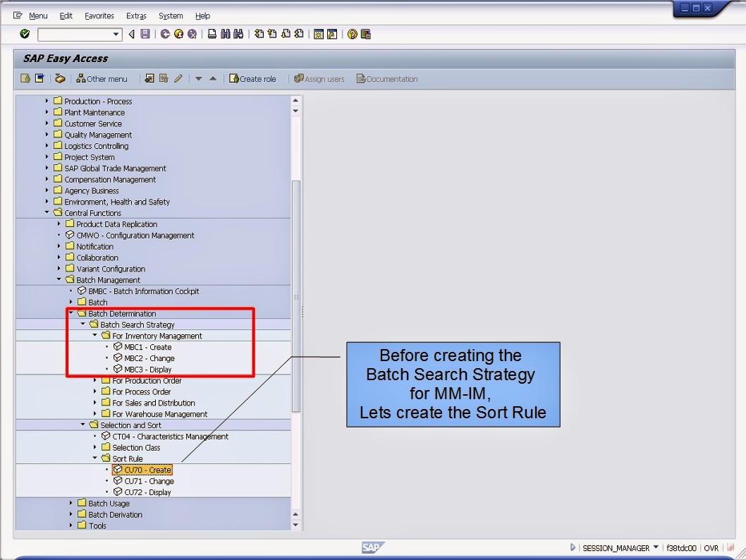Open the SESSION_MANAGER status bar dropdown
The height and width of the screenshot is (560, 746).
656,547
